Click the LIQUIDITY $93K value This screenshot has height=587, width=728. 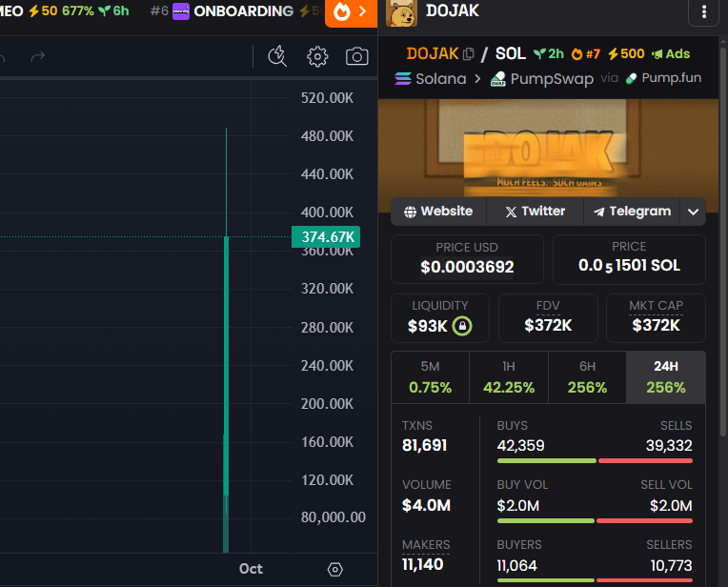[x=427, y=326]
